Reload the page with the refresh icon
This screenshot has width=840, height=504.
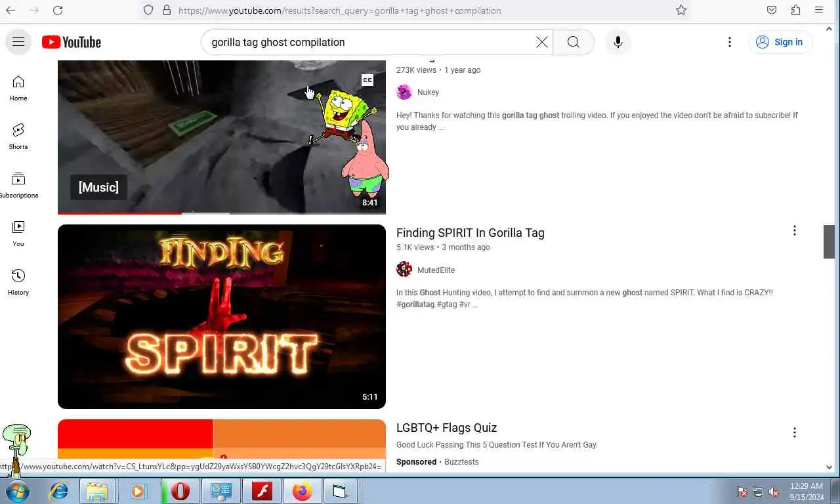pyautogui.click(x=58, y=10)
